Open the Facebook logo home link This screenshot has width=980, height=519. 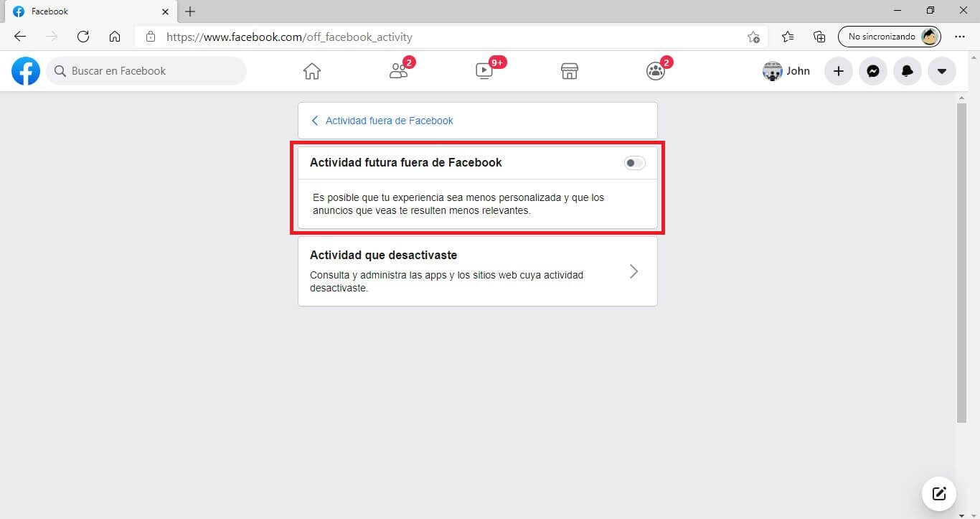point(26,71)
